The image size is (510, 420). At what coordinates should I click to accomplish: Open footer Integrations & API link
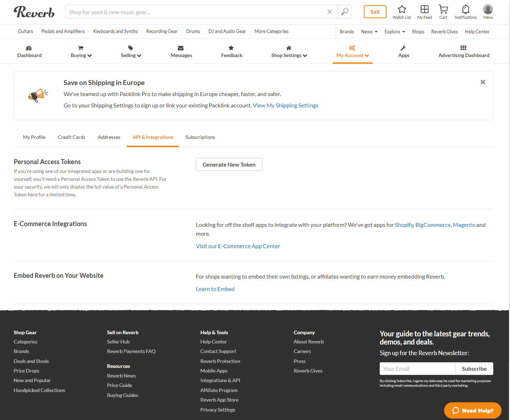[220, 380]
